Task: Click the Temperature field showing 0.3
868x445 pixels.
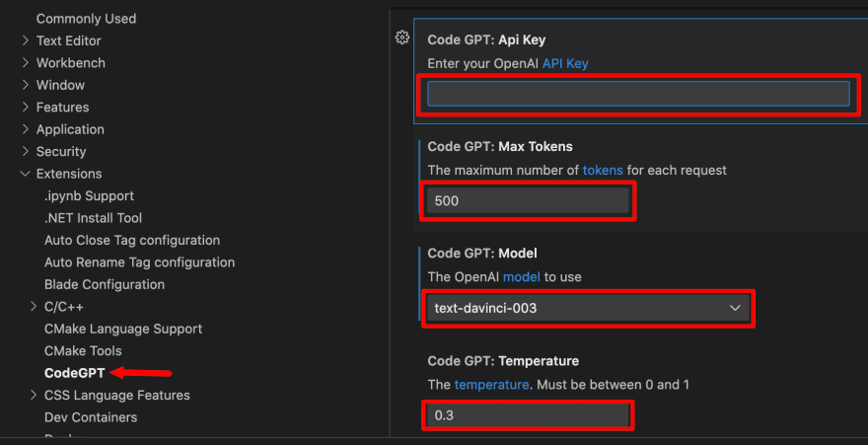Action: 528,415
